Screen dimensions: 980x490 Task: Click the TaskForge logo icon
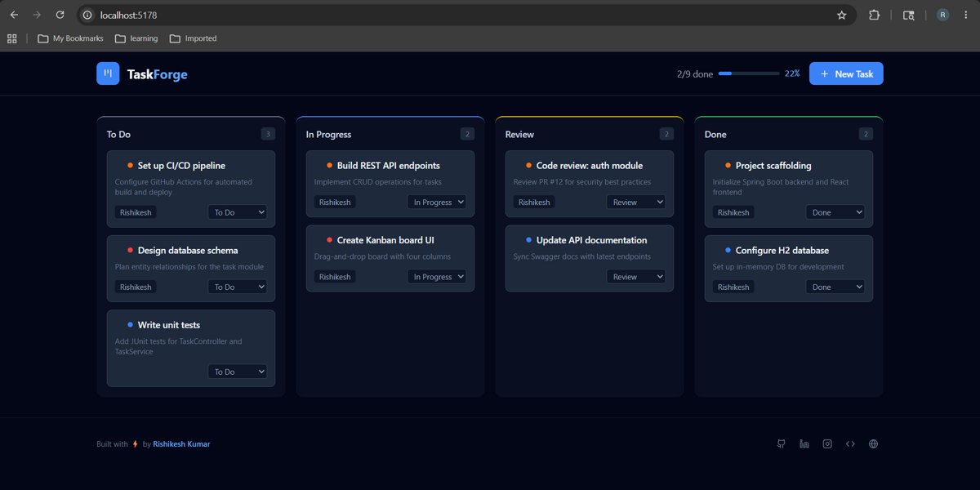click(x=108, y=73)
